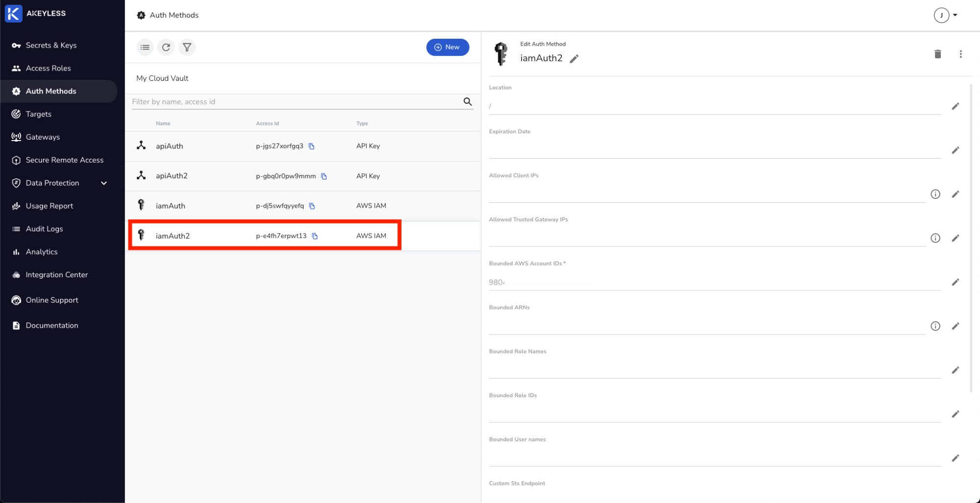Click the right panel vertical scrollbar
Image resolution: width=980 pixels, height=503 pixels.
tap(971, 238)
